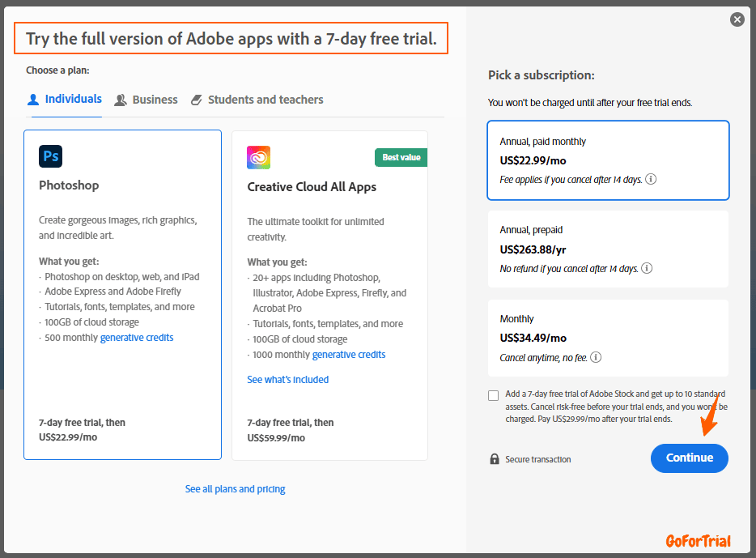Click 'Photoshop on desktop, web, and iPad' text
Viewport: 756px width, 558px height.
(122, 277)
